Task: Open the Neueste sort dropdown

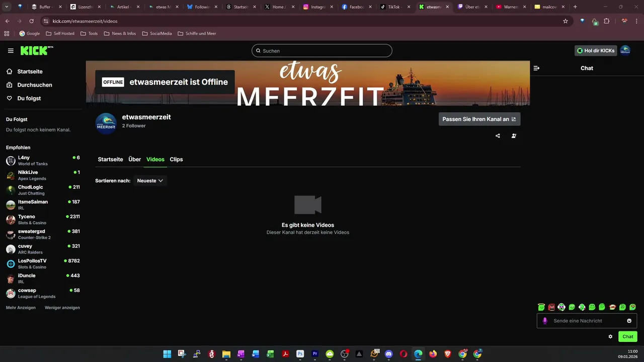Action: coord(150,180)
